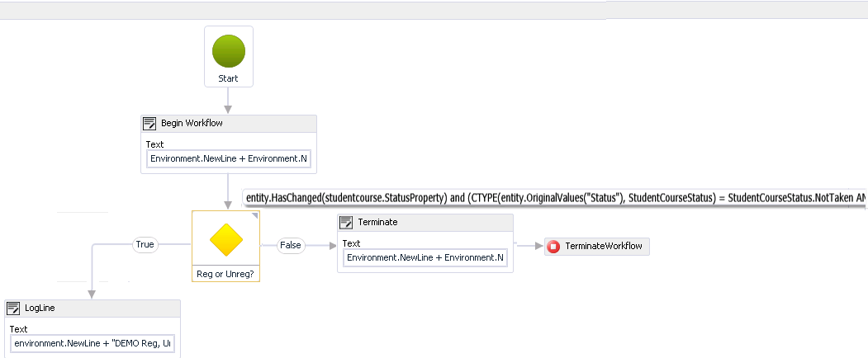
Task: Click the Terminate activity icon
Action: click(x=347, y=223)
